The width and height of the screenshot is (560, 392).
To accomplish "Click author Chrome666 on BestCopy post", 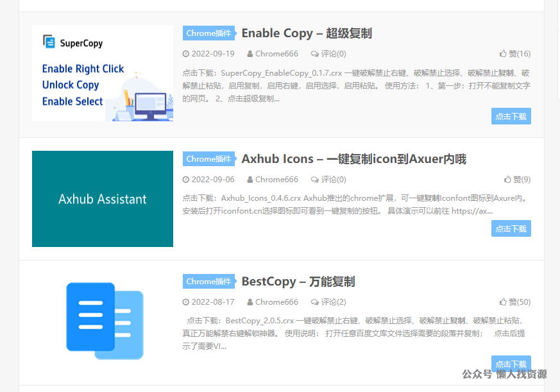I will (276, 302).
